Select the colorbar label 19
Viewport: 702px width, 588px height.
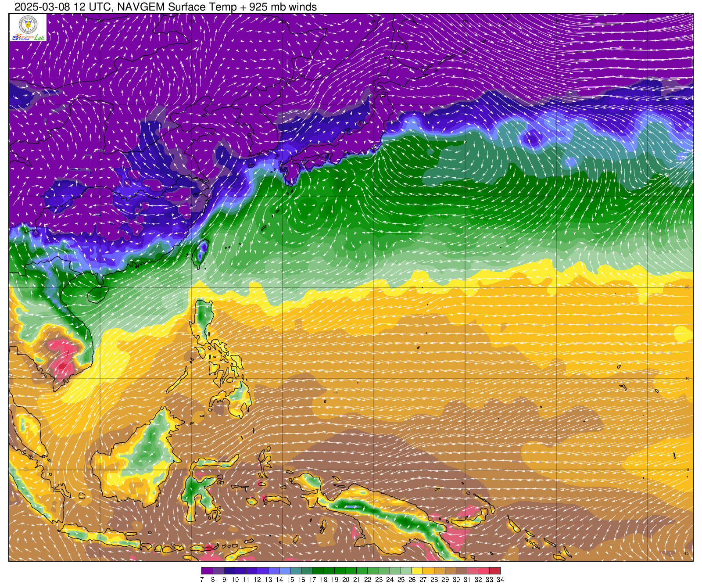tap(334, 580)
